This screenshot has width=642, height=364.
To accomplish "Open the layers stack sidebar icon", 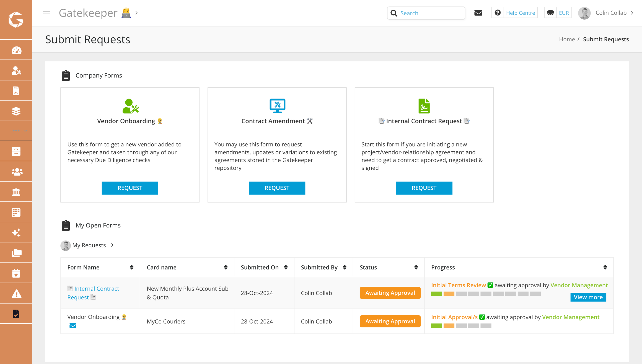I will tap(16, 111).
